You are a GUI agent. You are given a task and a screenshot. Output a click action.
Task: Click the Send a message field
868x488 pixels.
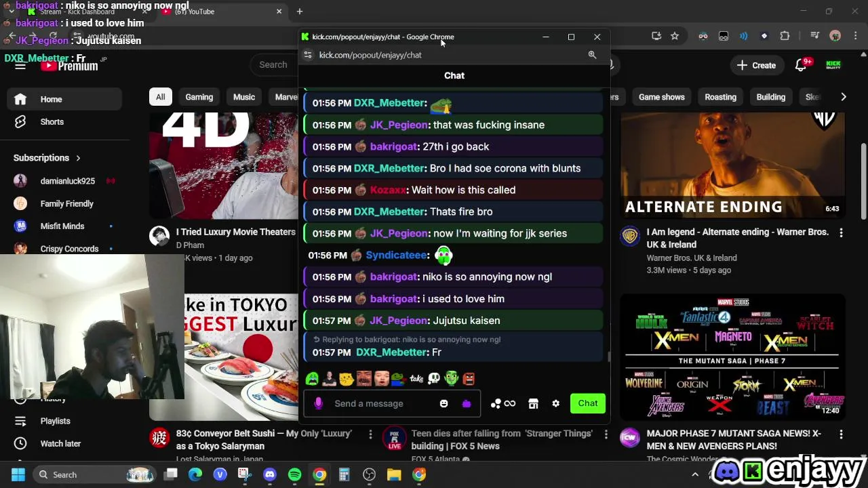tap(392, 403)
